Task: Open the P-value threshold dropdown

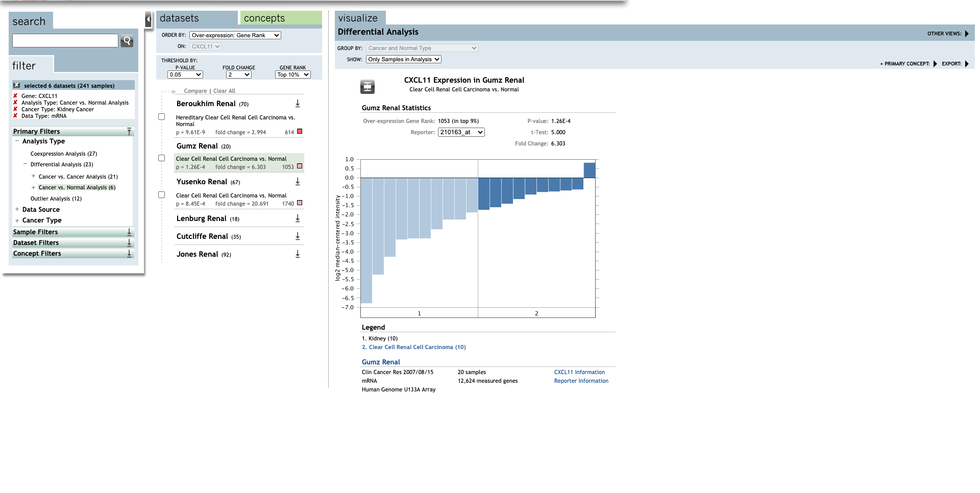Action: click(185, 75)
